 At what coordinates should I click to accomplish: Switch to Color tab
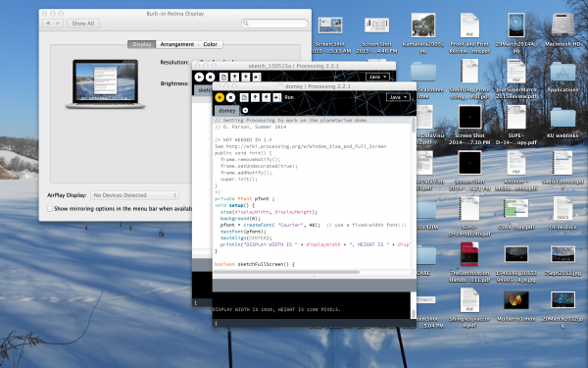[210, 44]
